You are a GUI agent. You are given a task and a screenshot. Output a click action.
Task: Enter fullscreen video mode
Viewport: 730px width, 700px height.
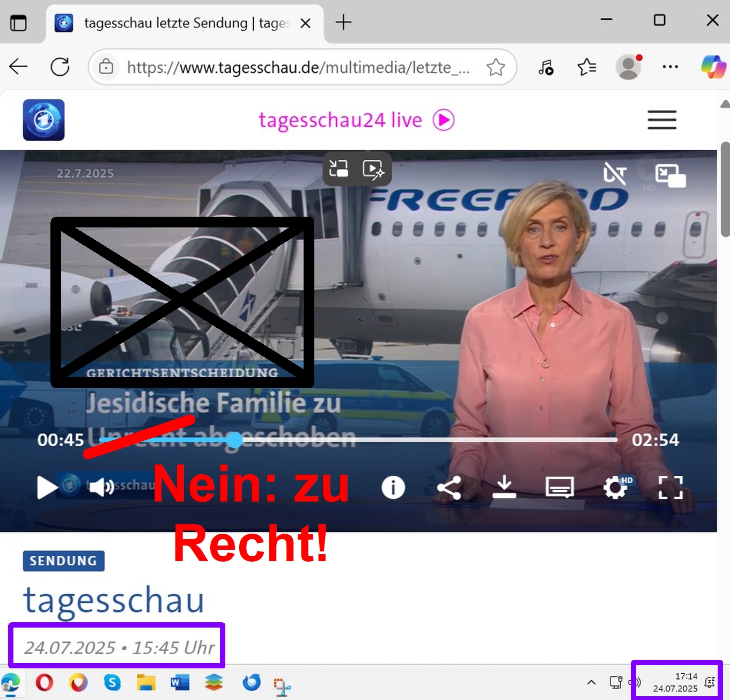[x=670, y=488]
